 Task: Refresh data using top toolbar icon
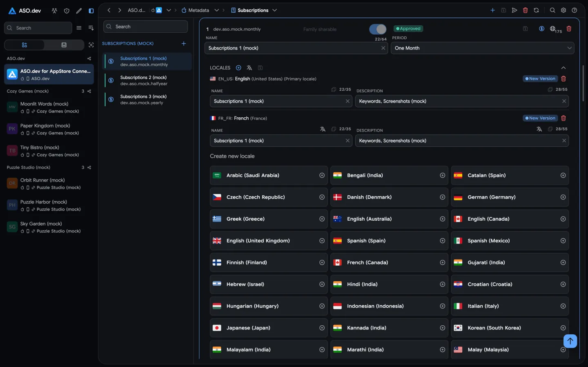click(536, 10)
